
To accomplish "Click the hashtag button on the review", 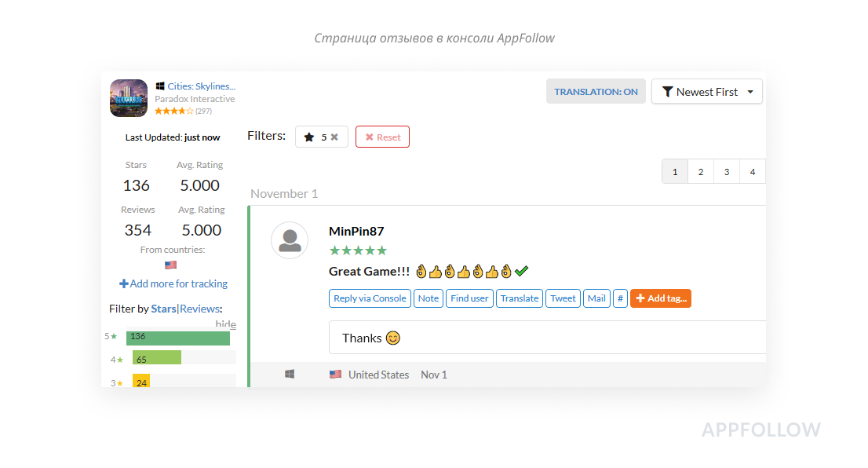I will 620,298.
